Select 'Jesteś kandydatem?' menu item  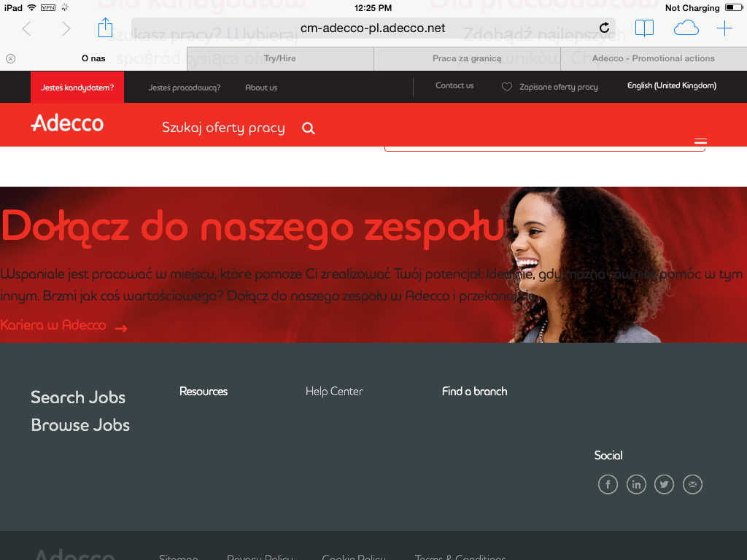pyautogui.click(x=77, y=87)
